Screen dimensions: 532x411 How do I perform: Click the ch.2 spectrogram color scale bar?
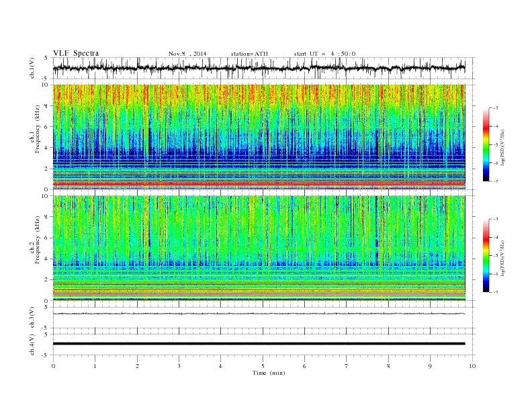(x=486, y=256)
